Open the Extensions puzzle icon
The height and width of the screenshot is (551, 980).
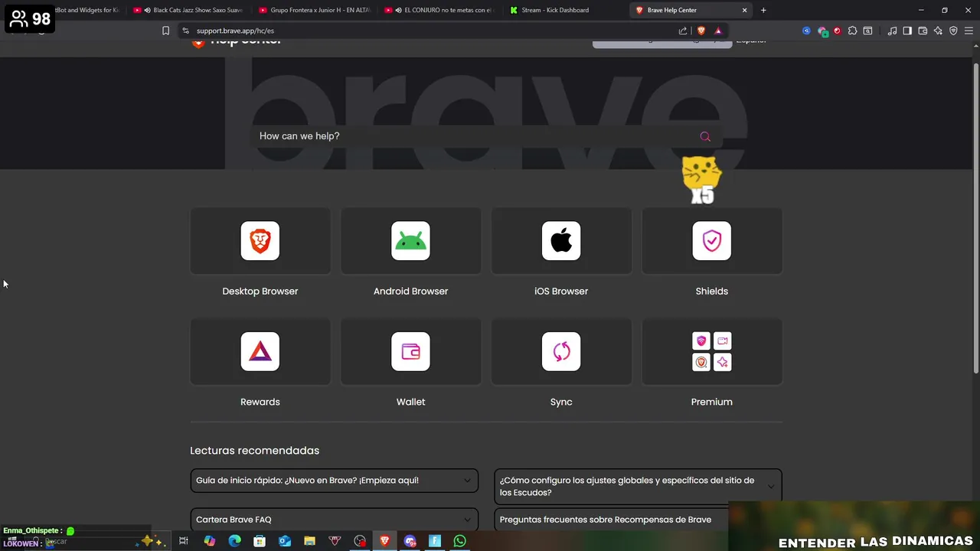click(x=852, y=31)
